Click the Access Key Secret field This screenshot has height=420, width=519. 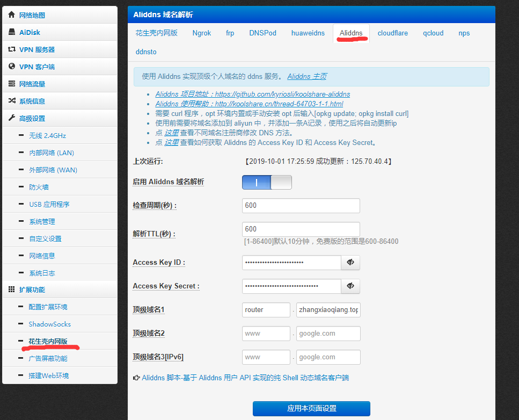tap(291, 286)
